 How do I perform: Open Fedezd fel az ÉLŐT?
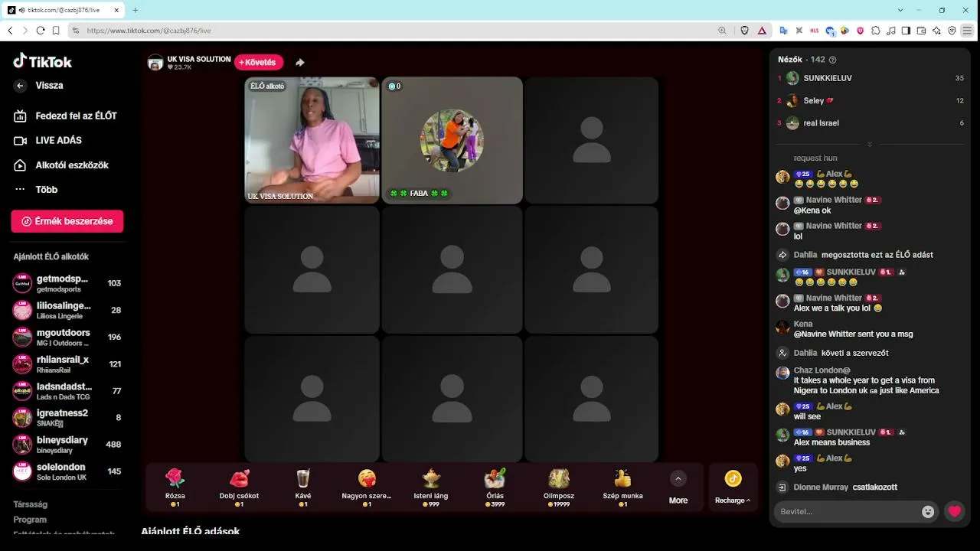coord(65,116)
